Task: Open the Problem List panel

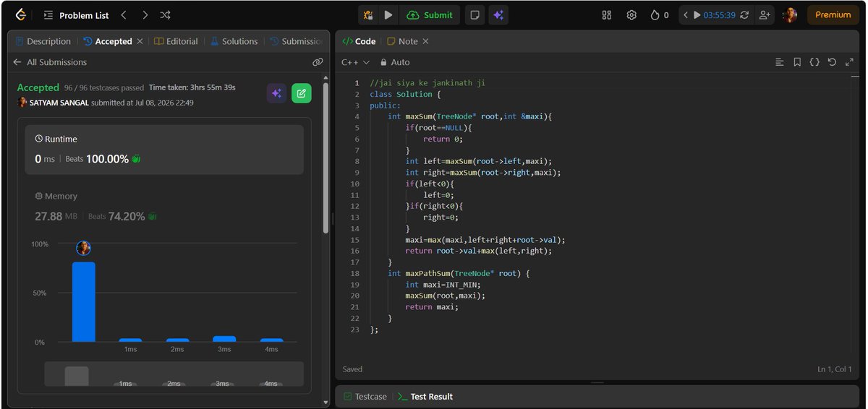Action: 77,15
